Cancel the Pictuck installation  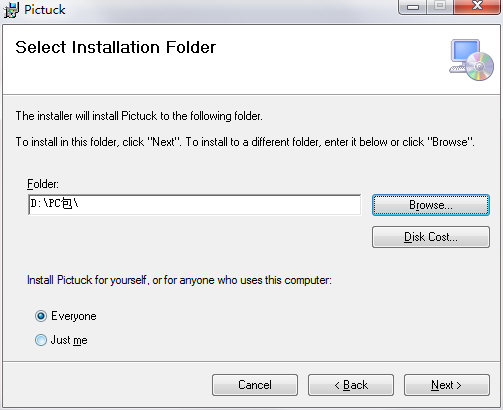(x=255, y=385)
